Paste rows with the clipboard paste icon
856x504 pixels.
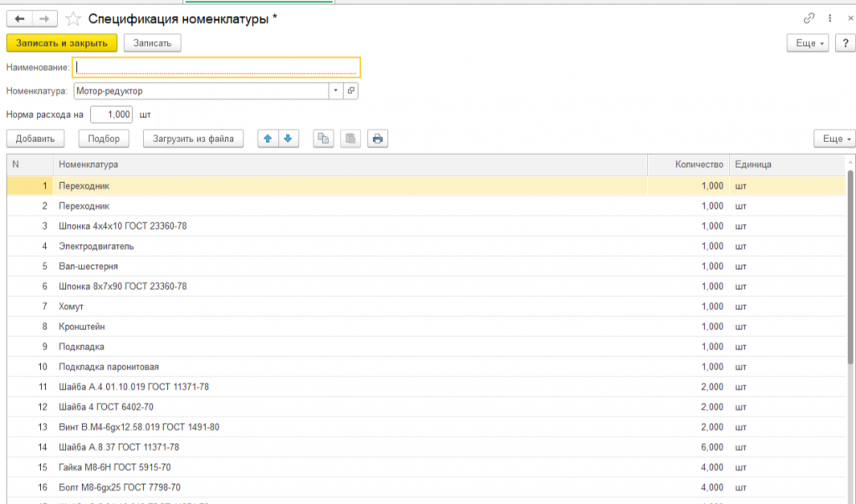pos(350,139)
